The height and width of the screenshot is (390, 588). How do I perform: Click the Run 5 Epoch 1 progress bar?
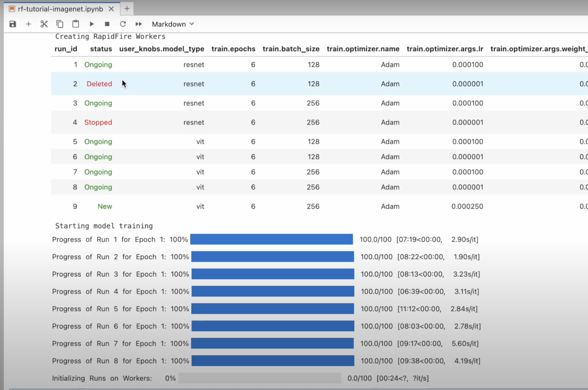[x=273, y=309]
